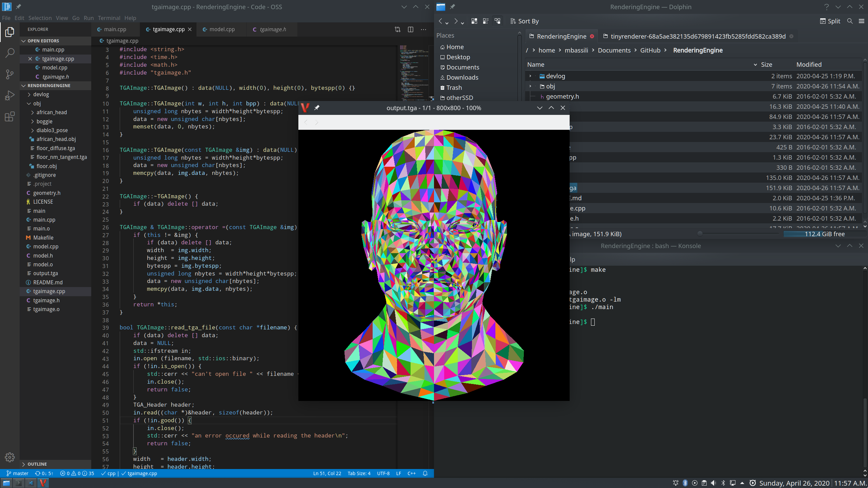Toggle the tgaimage.cpp editor tab active

coord(167,28)
